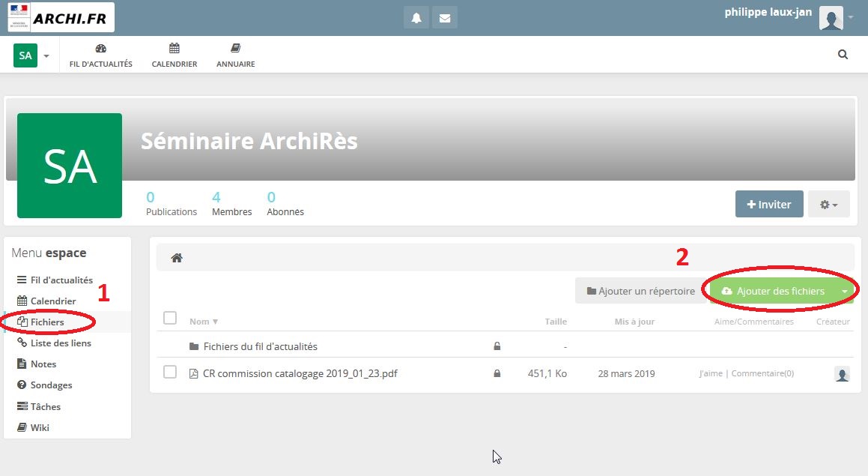
Task: Go to the files home breadcrumb icon
Action: (x=177, y=258)
